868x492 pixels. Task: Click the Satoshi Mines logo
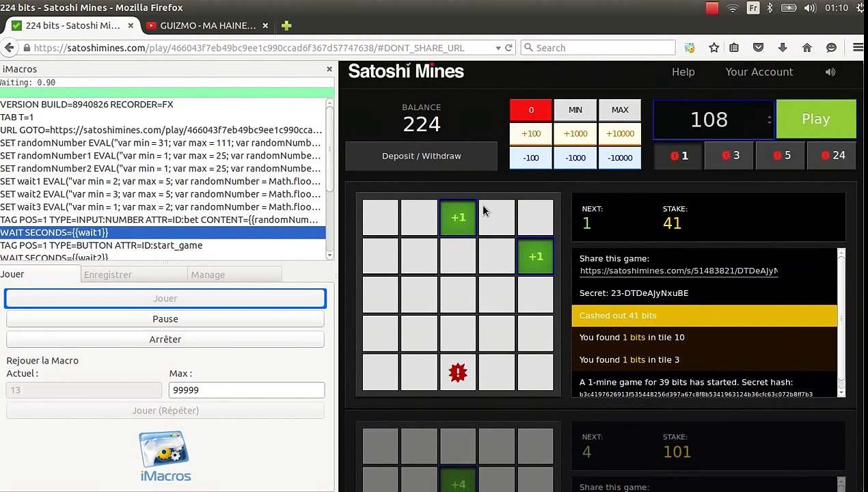pyautogui.click(x=406, y=71)
